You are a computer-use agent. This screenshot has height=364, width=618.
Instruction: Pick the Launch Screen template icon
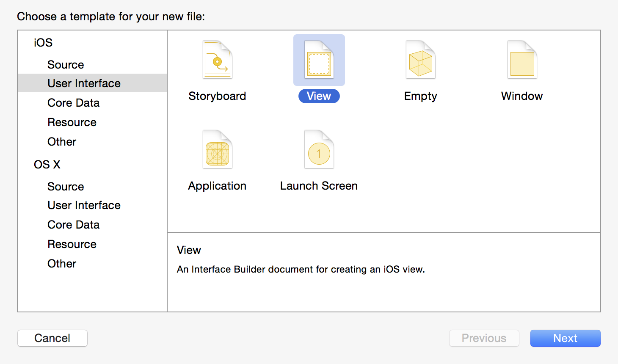tap(319, 149)
